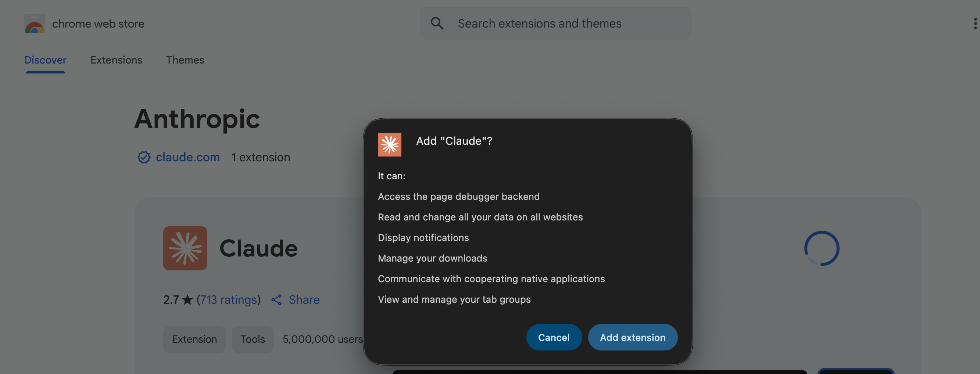
Task: Click the rating star icon
Action: click(187, 300)
